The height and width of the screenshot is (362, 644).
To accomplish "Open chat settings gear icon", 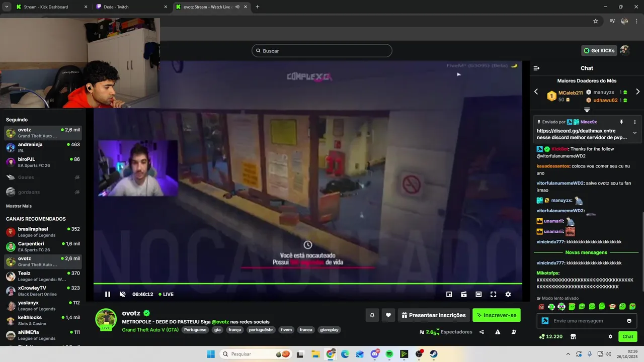I will point(610,336).
